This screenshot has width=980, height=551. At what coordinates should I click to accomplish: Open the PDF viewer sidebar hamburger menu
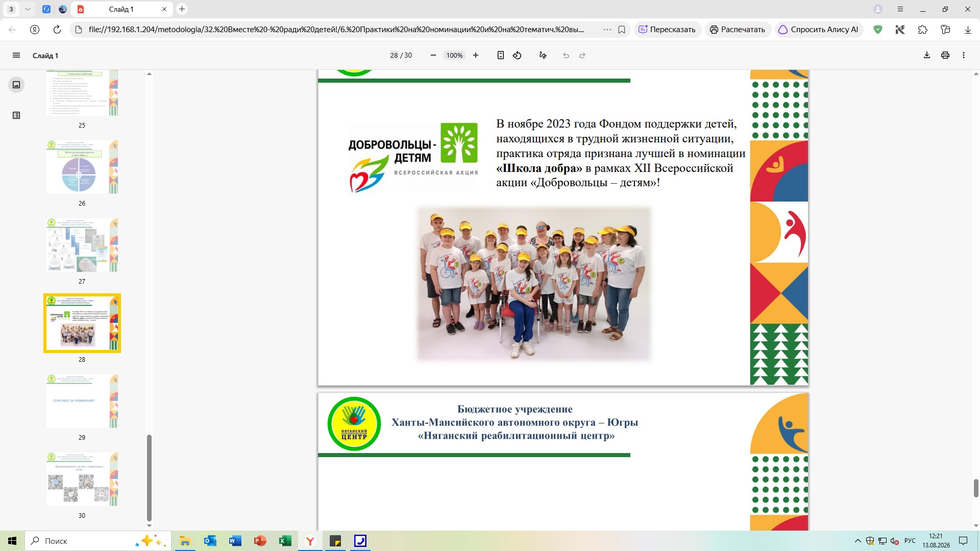(16, 55)
